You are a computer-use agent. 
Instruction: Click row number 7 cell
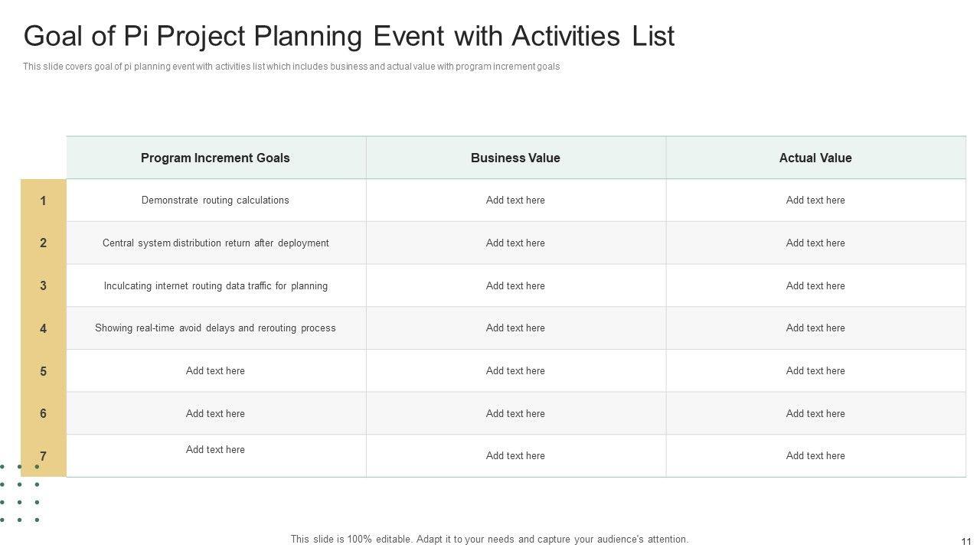44,456
